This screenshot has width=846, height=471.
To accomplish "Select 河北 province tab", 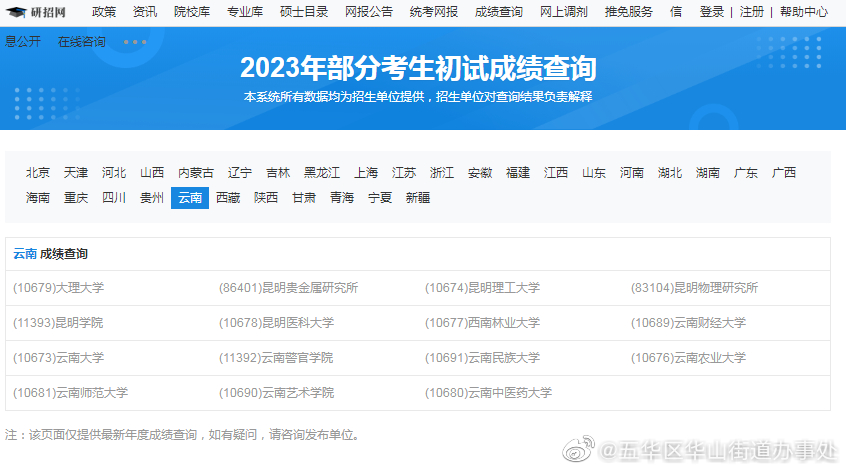I will pos(114,173).
